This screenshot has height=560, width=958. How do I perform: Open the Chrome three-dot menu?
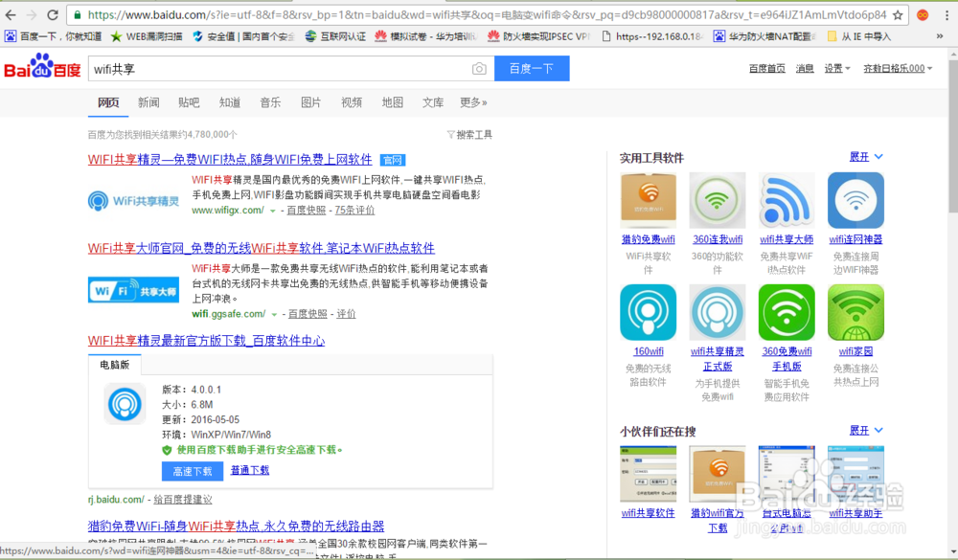[947, 15]
